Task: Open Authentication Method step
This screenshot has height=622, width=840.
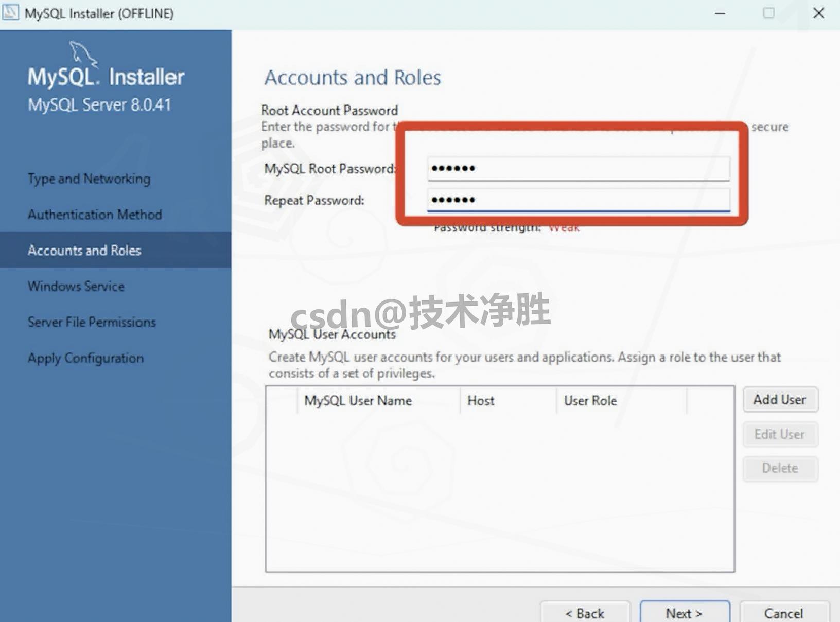Action: point(95,214)
